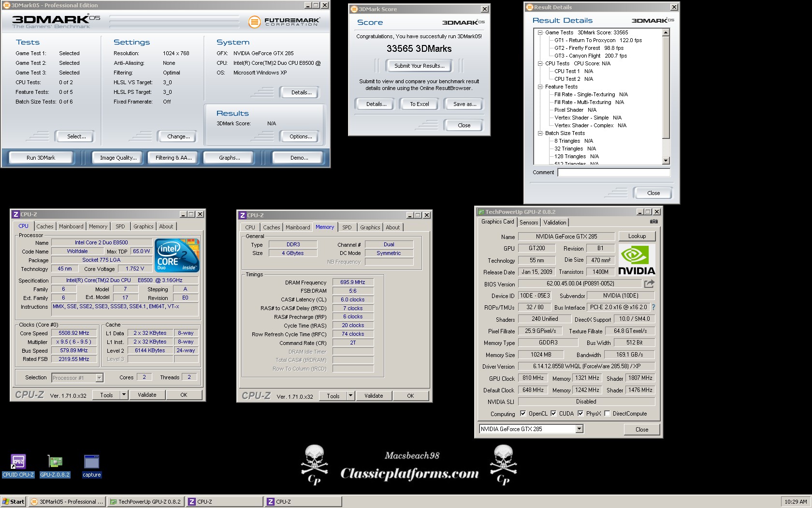The width and height of the screenshot is (812, 508).
Task: Click the Options... button in Results
Action: click(x=301, y=136)
